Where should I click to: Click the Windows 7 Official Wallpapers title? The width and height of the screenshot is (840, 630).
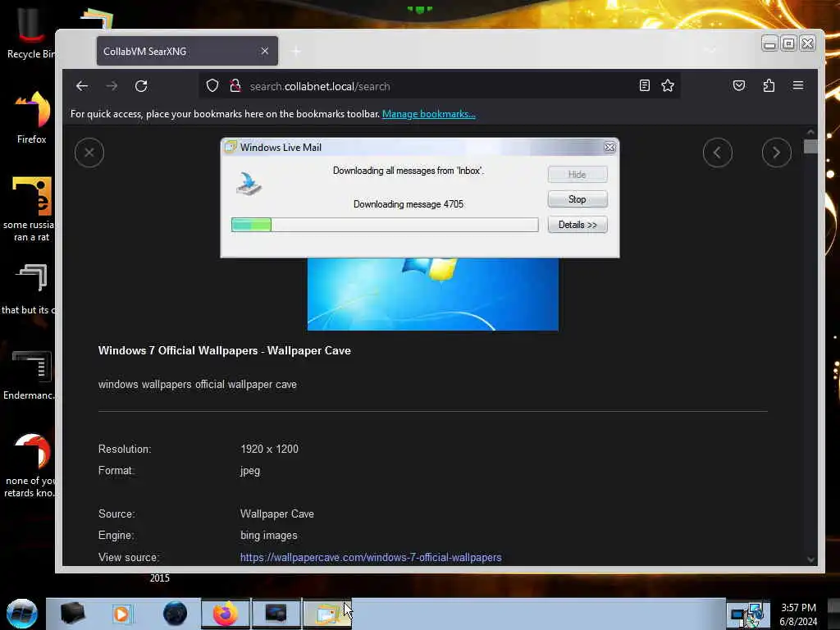click(x=225, y=350)
